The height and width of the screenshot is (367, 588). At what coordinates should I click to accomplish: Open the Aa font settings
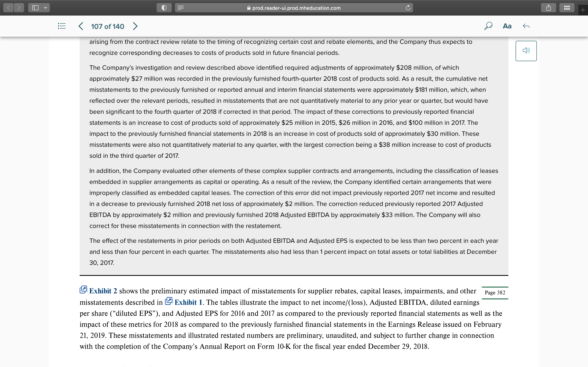click(x=507, y=26)
